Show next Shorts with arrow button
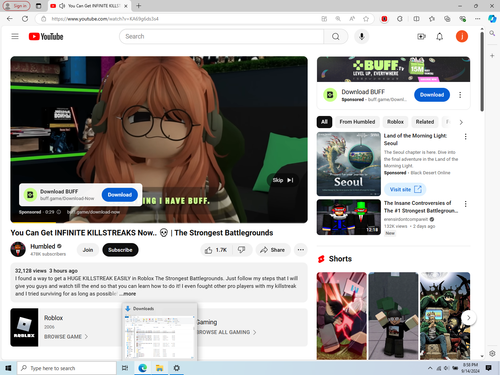Screen dimensions: 500x375 click(468, 318)
